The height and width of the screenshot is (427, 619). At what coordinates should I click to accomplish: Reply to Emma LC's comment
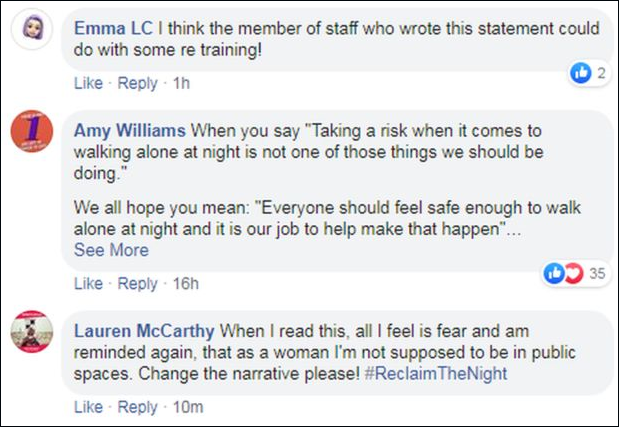[x=137, y=84]
